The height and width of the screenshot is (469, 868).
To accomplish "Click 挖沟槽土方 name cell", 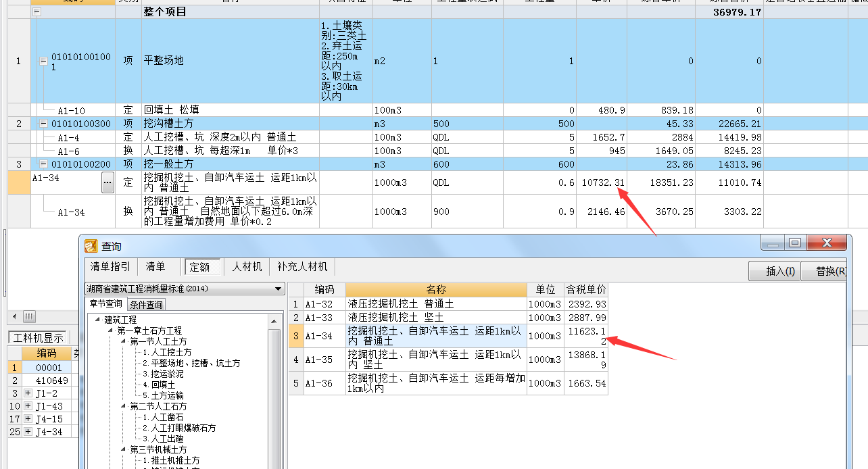I will pyautogui.click(x=231, y=124).
